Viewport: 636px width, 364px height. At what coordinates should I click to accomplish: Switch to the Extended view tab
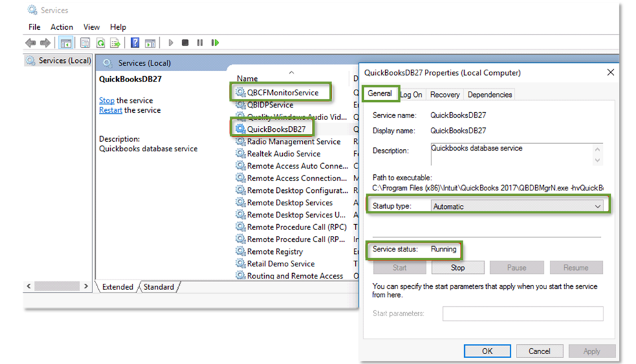pos(118,286)
